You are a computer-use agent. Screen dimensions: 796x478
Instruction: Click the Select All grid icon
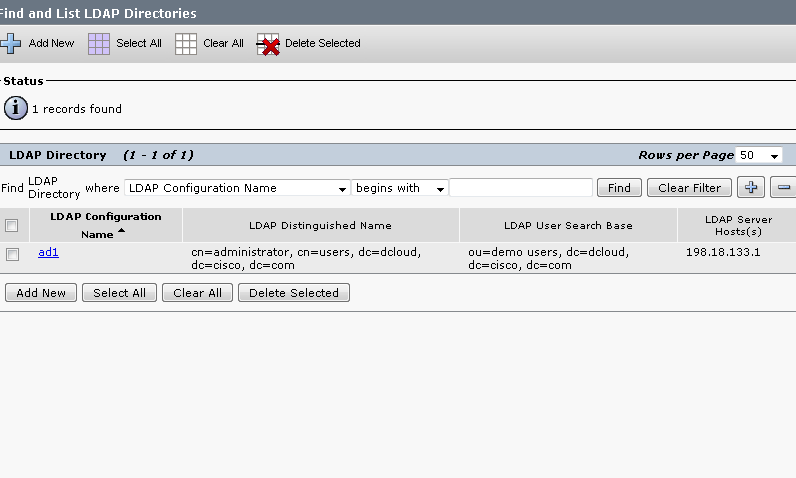tap(98, 44)
